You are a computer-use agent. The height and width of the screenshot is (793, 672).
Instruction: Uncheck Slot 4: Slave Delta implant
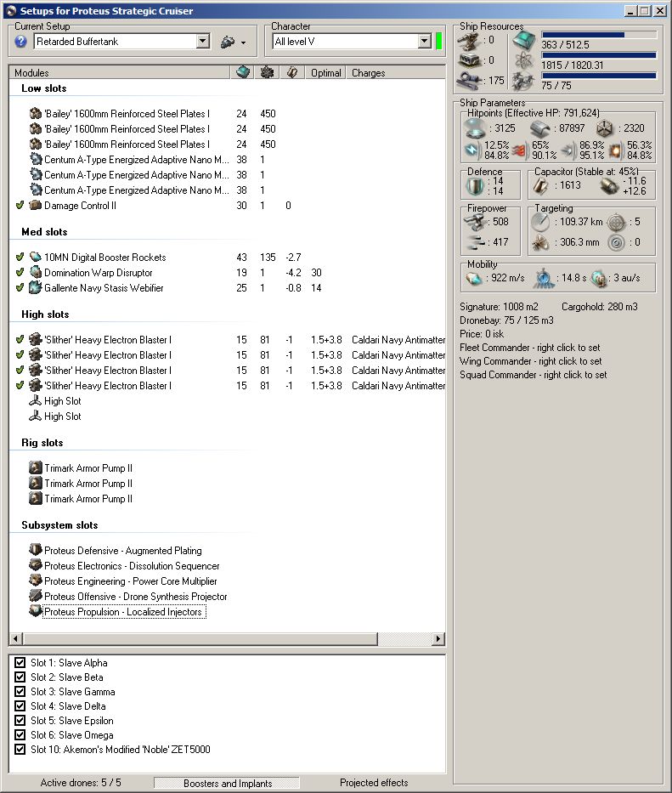[20, 705]
